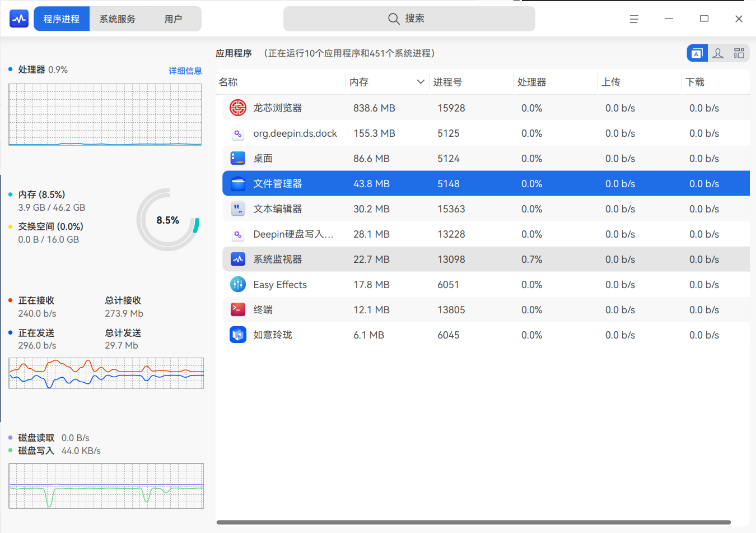756x533 pixels.
Task: Click the 桌面 app icon
Action: (x=238, y=158)
